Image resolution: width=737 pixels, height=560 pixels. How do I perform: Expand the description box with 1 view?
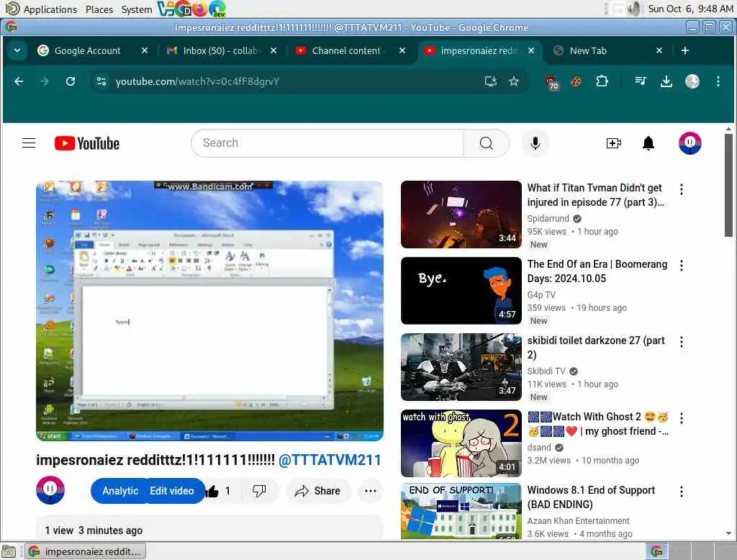[x=209, y=528]
